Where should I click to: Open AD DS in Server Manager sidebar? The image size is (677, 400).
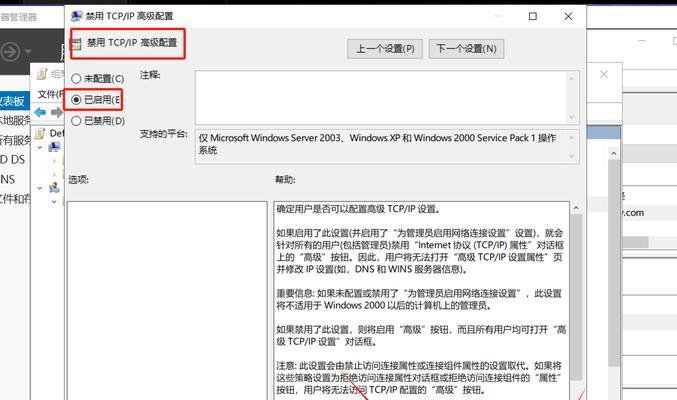(13, 159)
